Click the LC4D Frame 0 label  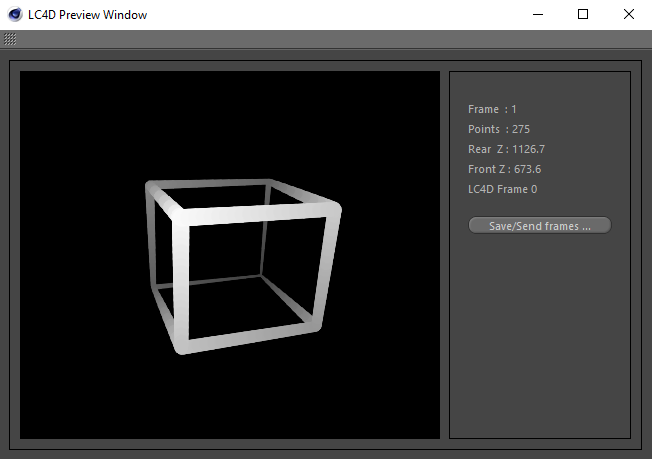tap(502, 189)
